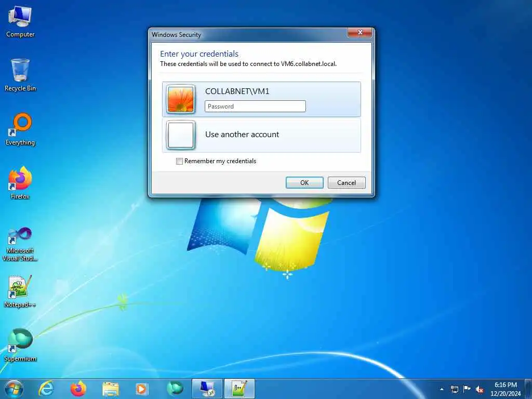Cancel the Windows Security dialog
This screenshot has width=532, height=399.
347,182
